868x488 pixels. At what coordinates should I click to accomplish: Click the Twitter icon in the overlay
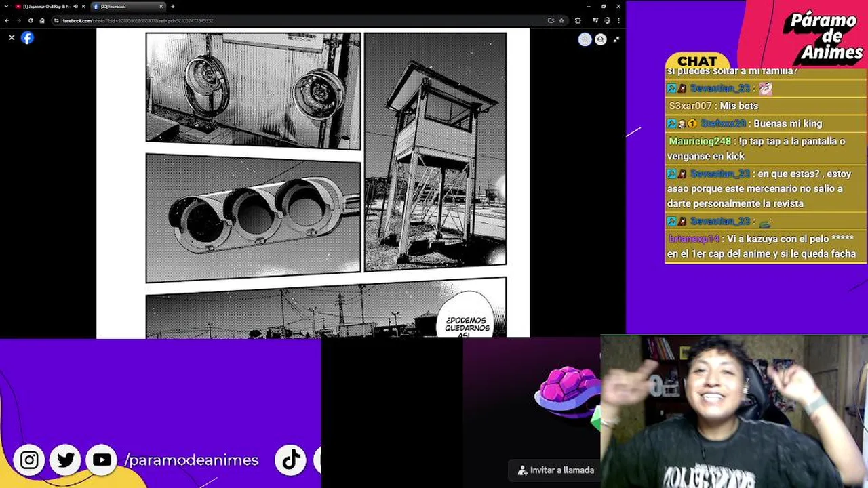pyautogui.click(x=66, y=460)
